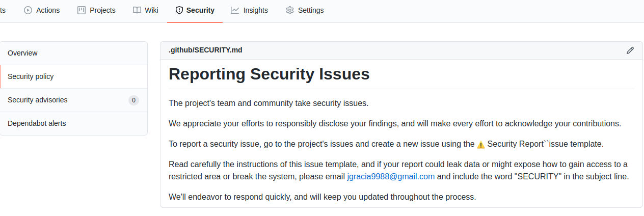Open the Settings tab label

(311, 10)
